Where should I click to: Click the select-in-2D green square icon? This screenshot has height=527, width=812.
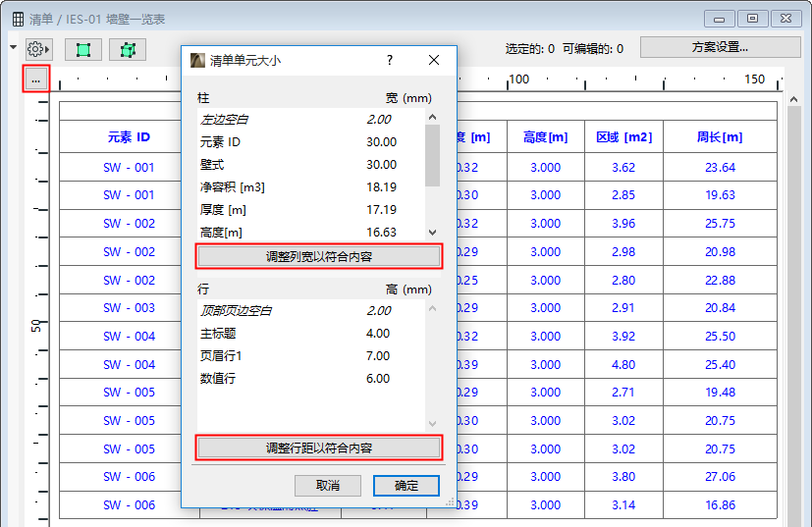[83, 50]
